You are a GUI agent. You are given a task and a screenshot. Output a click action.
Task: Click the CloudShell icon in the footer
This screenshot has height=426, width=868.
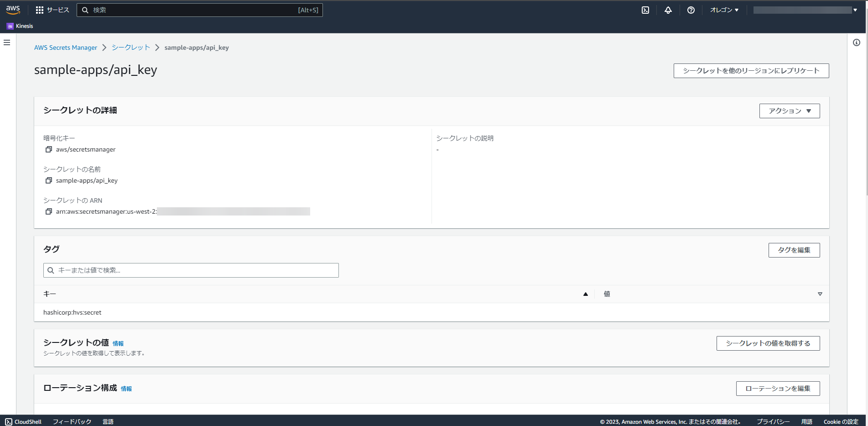(9, 422)
